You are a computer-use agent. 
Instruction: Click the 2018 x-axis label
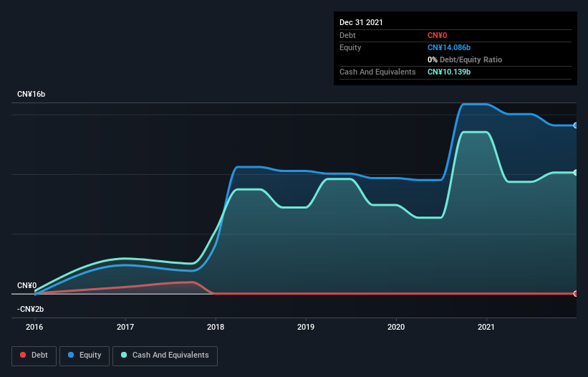pos(216,327)
